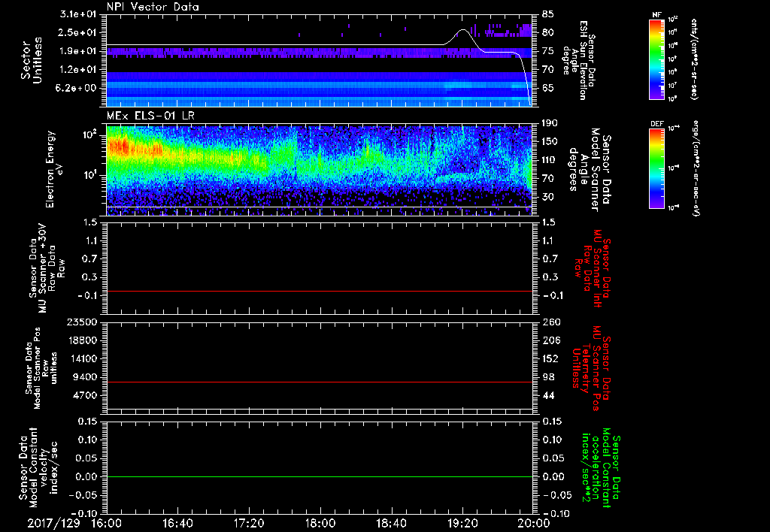Click the "DEF" label above the color bar
The image size is (770, 532).
[x=656, y=124]
